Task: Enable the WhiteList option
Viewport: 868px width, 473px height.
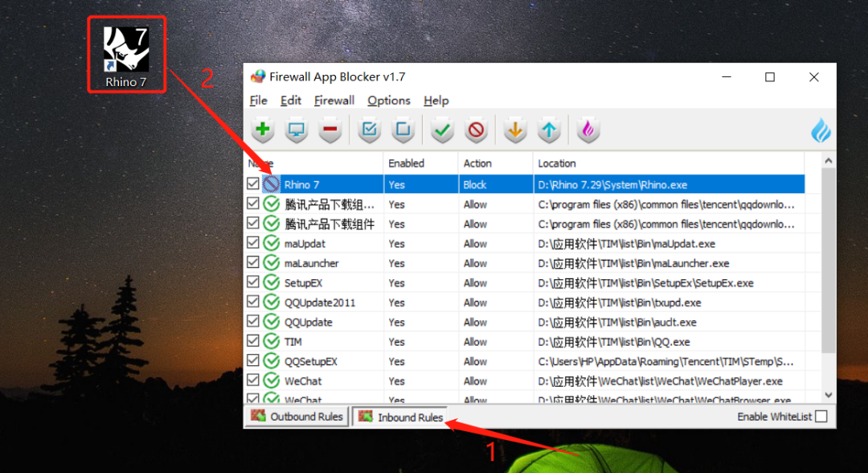Action: 821,416
